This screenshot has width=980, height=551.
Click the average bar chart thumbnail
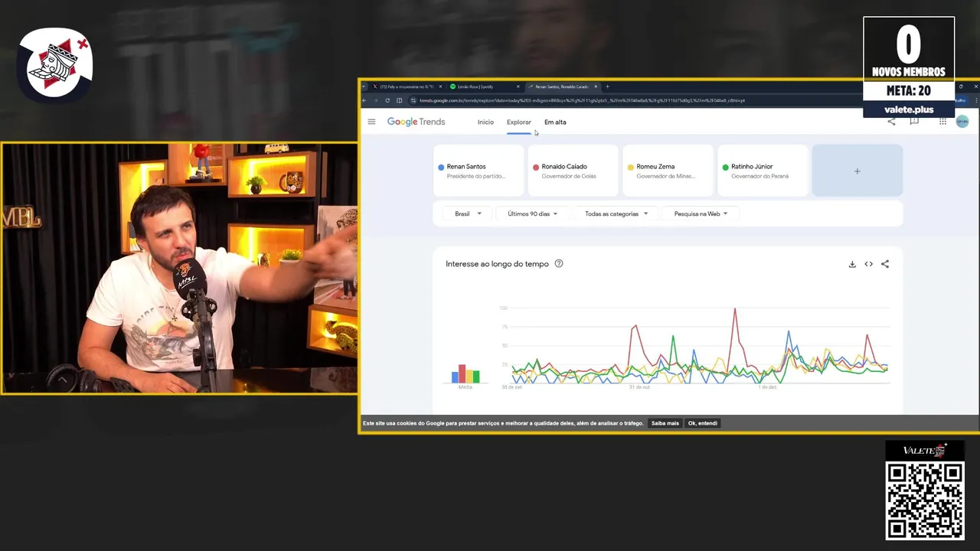tap(465, 373)
